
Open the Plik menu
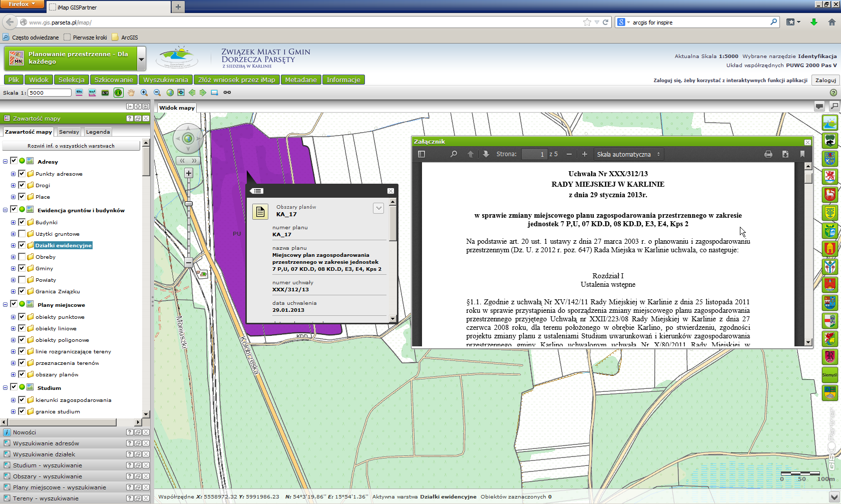(x=14, y=80)
